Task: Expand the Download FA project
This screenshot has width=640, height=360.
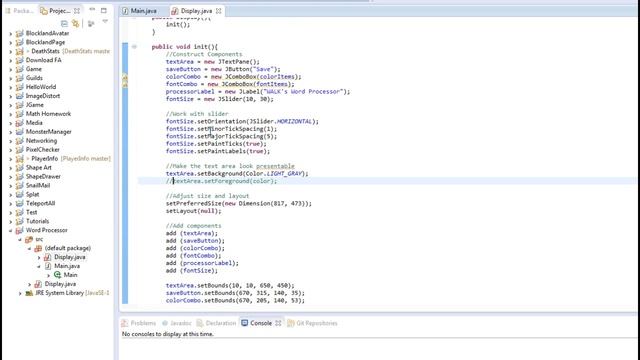Action: coord(11,60)
